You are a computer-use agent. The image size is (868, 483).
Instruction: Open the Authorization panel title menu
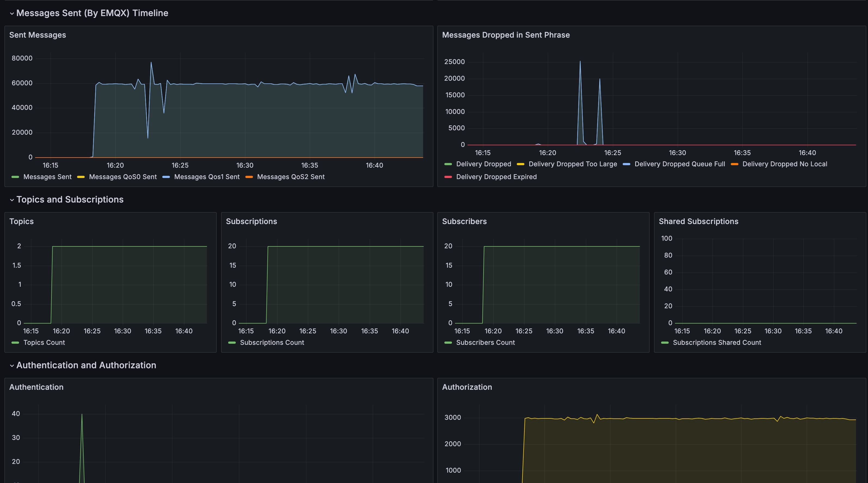coord(467,387)
